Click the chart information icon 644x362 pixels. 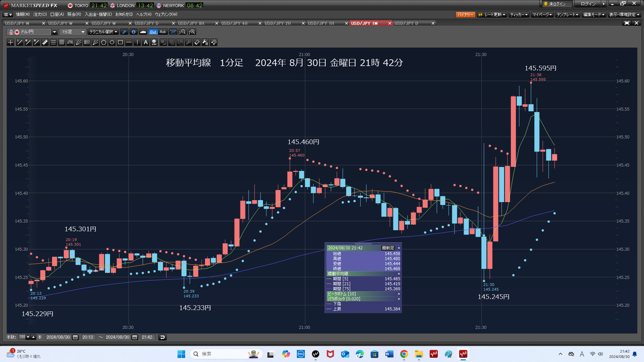click(133, 32)
